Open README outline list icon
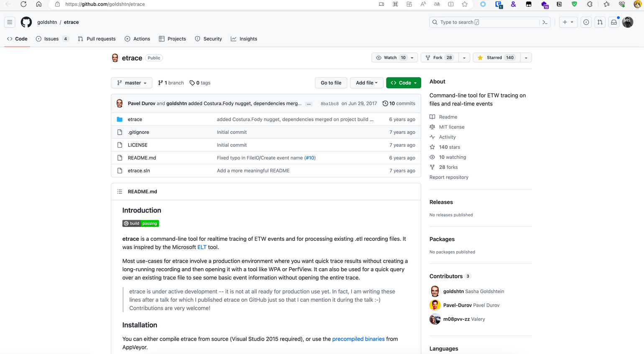Image resolution: width=644 pixels, height=354 pixels. [120, 192]
